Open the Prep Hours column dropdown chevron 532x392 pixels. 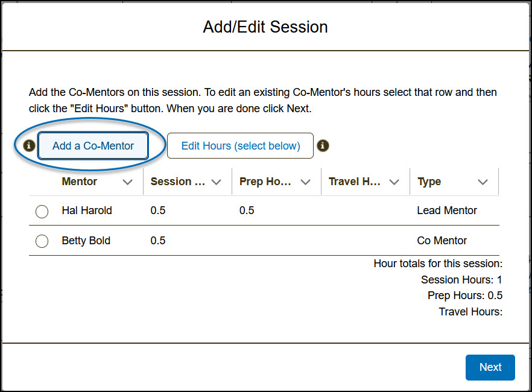pos(305,182)
